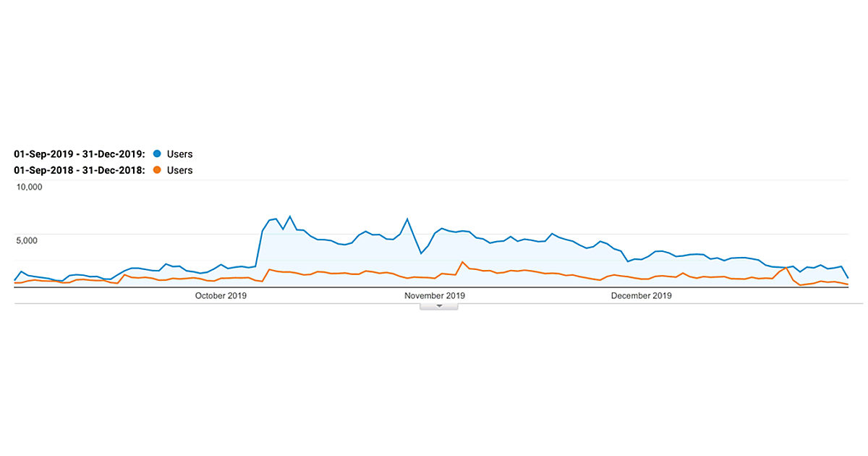Click the December 2019 axis label

642,295
